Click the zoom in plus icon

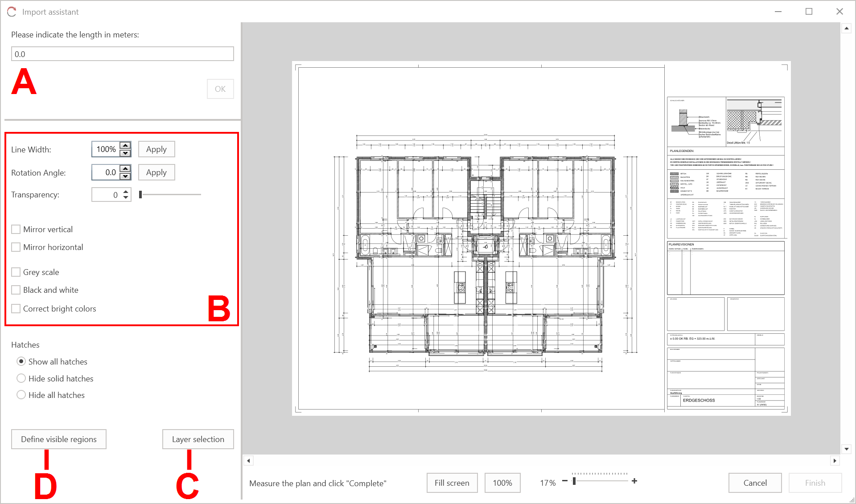coord(634,481)
